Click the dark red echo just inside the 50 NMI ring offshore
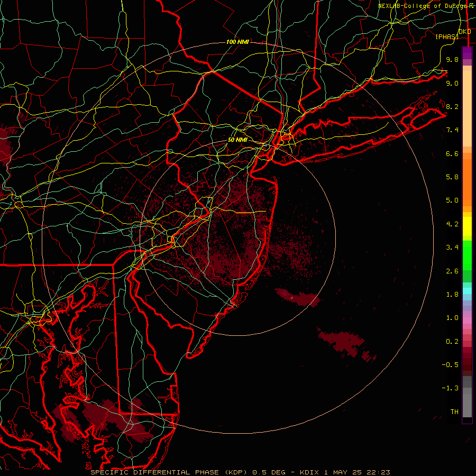 coord(298,297)
